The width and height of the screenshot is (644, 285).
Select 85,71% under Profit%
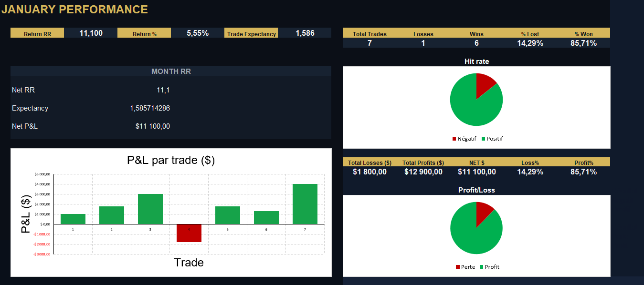[x=583, y=172]
